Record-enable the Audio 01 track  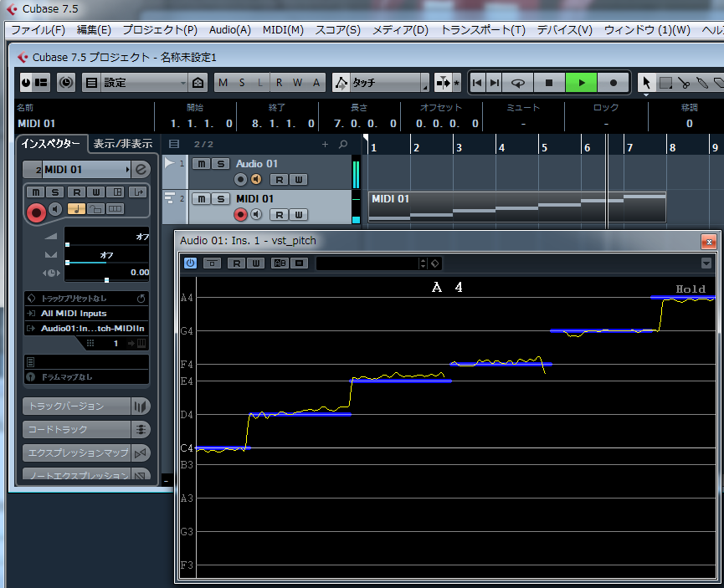tap(240, 179)
